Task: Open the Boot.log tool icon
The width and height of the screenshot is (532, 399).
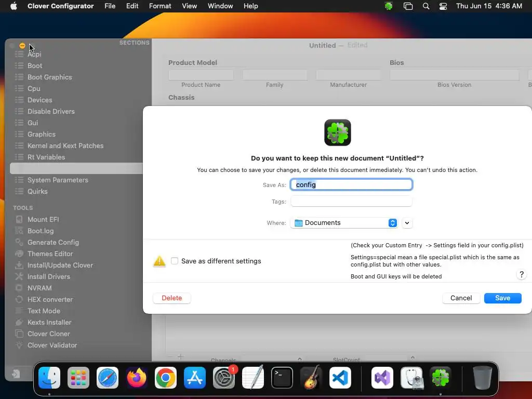Action: [19, 231]
